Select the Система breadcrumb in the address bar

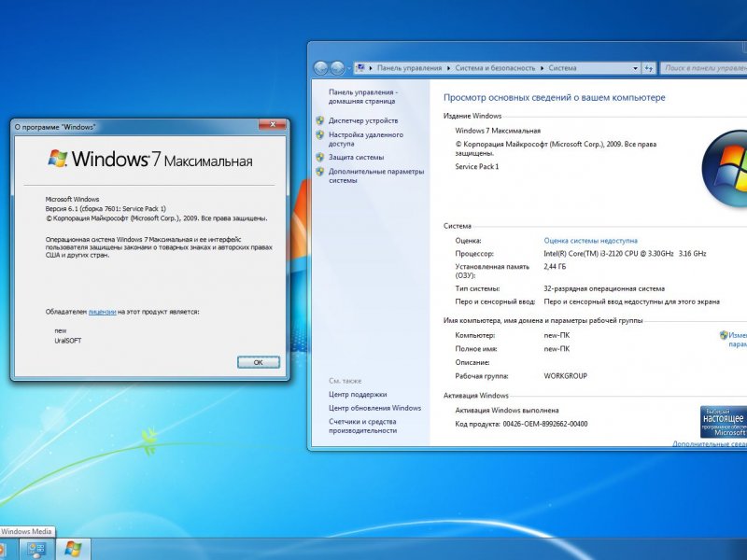(562, 68)
